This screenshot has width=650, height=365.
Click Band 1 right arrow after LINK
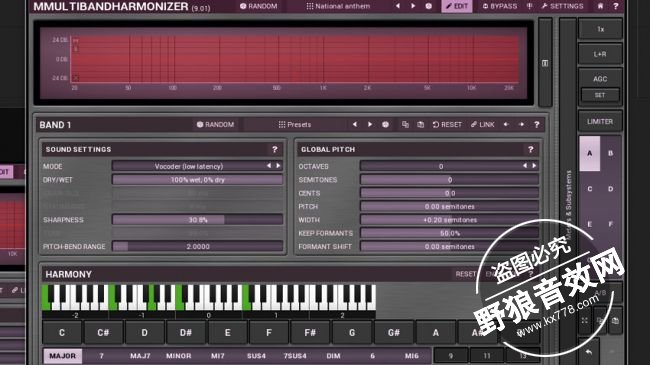tap(521, 124)
